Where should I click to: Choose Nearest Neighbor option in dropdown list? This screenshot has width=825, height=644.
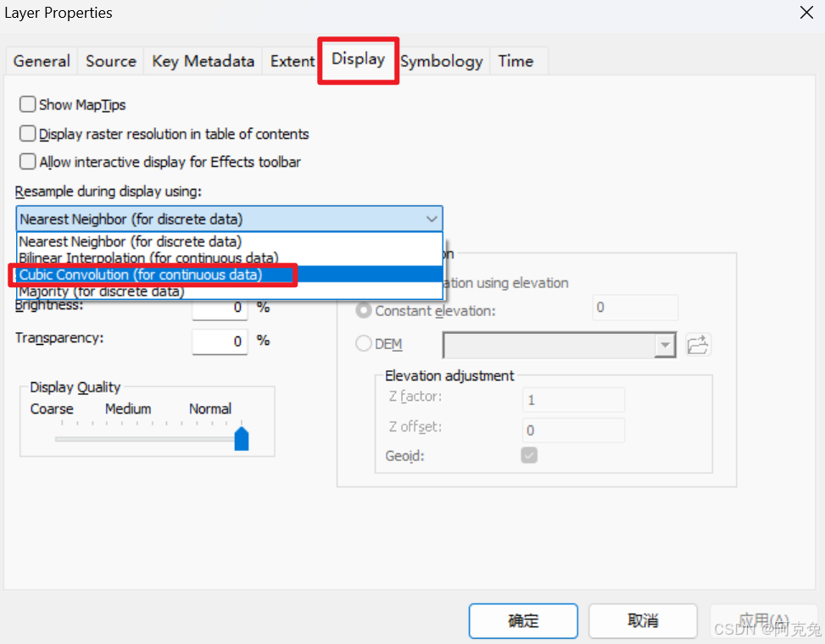click(230, 241)
